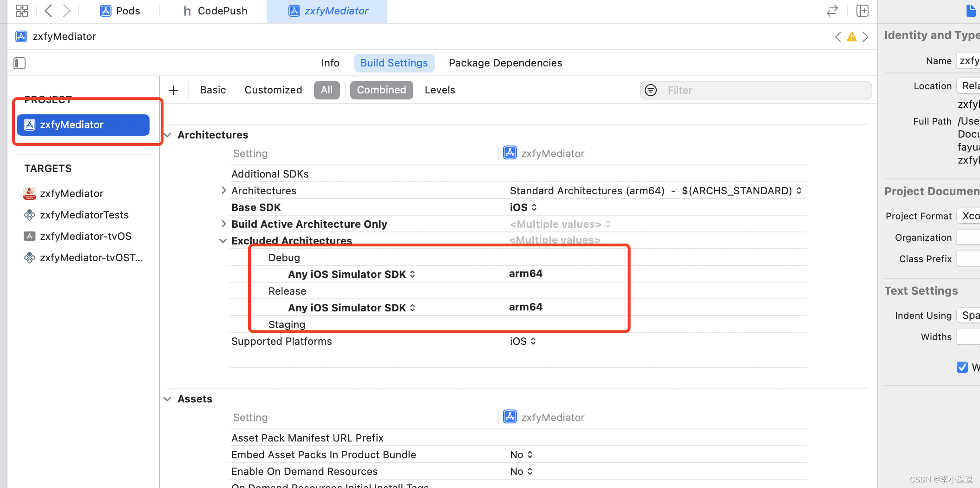
Task: Go forward with the right navigation arrow
Action: coord(66,11)
